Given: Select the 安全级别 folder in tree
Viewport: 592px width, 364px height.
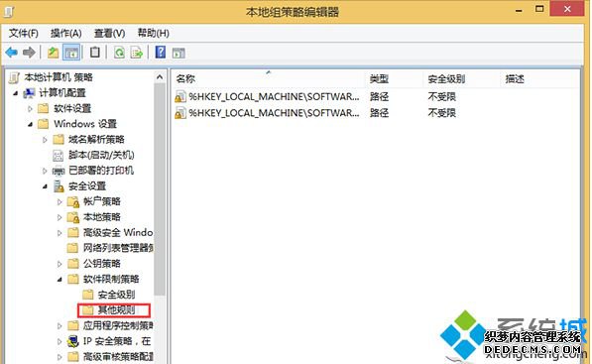Looking at the screenshot, I should pyautogui.click(x=109, y=295).
